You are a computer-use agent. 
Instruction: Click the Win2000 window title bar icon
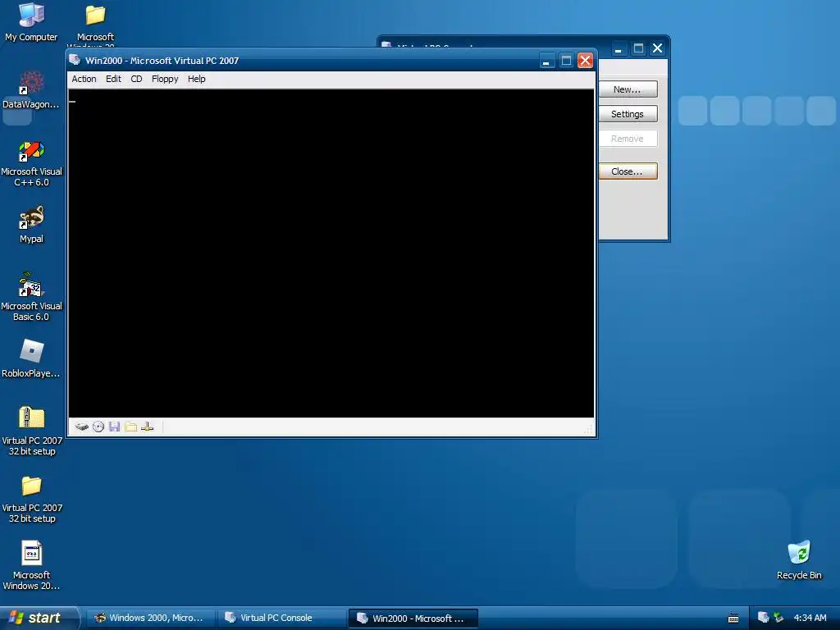tap(75, 60)
